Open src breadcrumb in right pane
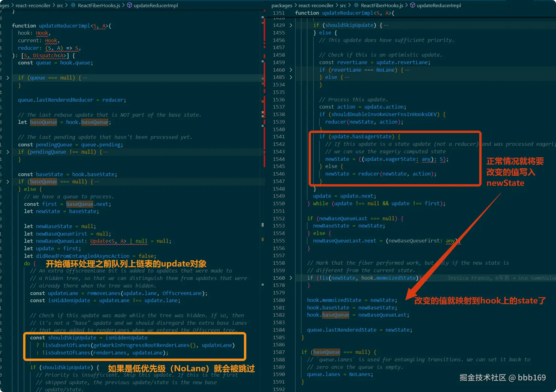The height and width of the screenshot is (392, 556). [x=343, y=5]
